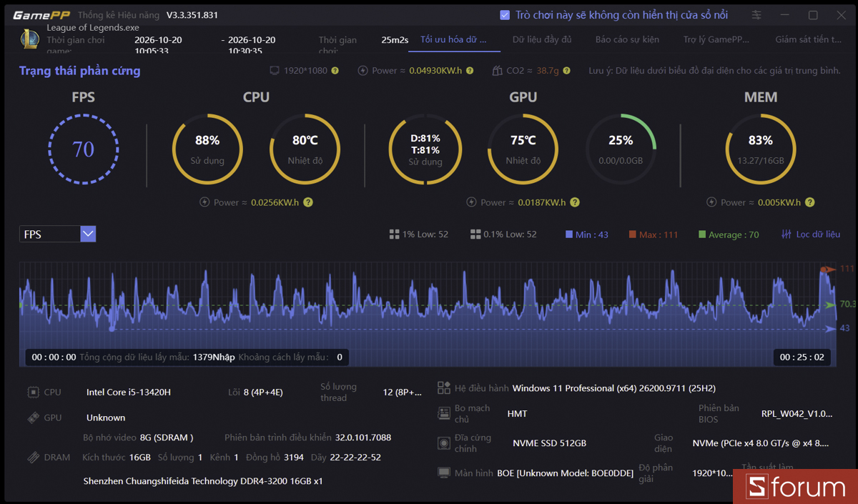Click the Hệ điều hành operating system icon
858x504 pixels.
(x=444, y=388)
